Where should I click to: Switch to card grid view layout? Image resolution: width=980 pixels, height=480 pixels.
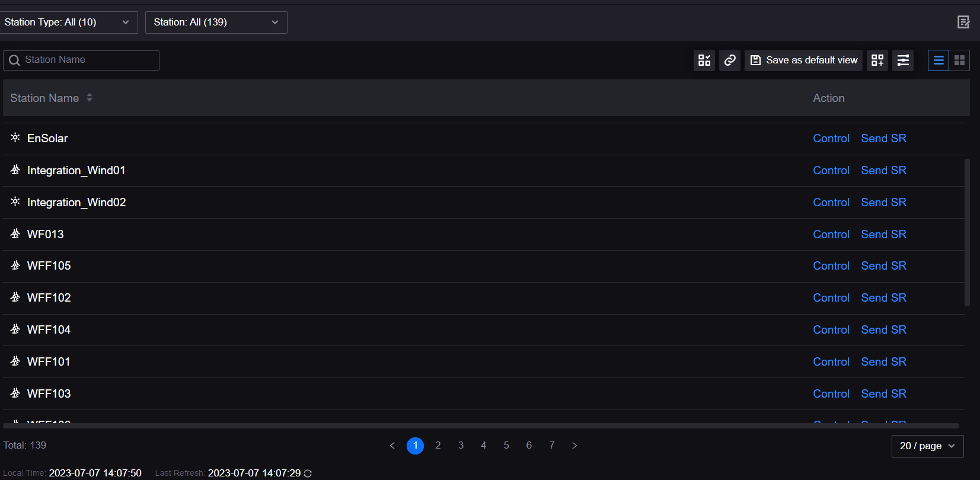[959, 60]
